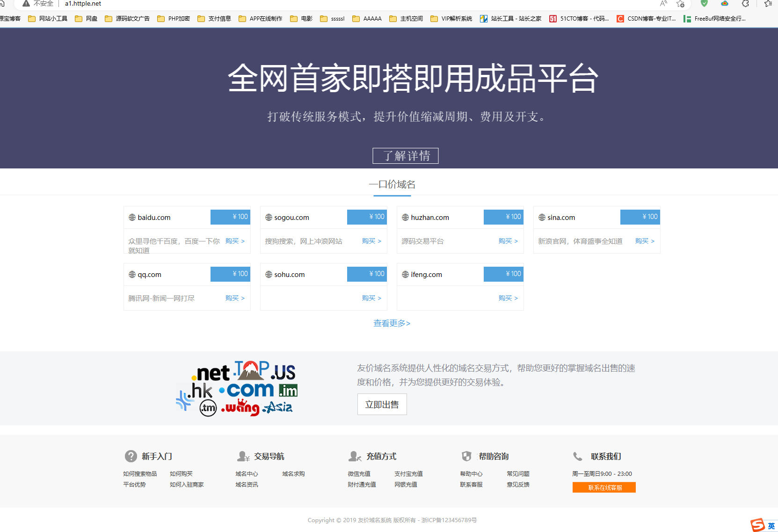Click the person icon beside 交易导航
The image size is (778, 532).
pyautogui.click(x=243, y=456)
